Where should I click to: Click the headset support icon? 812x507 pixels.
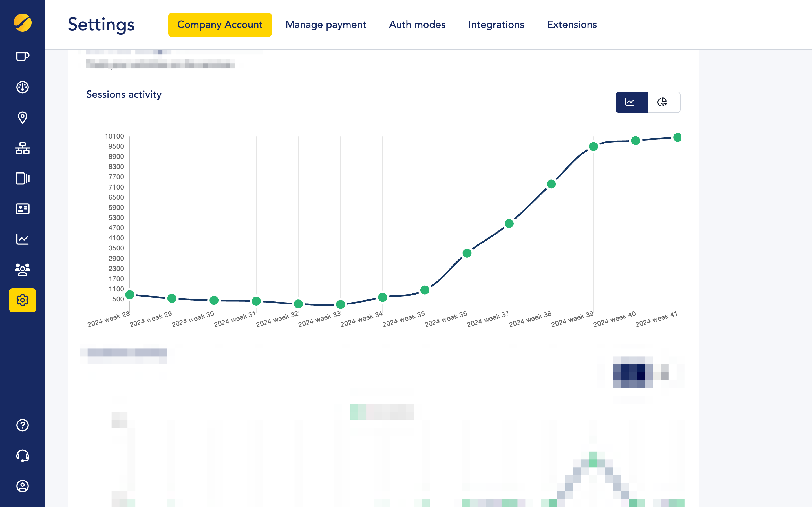(23, 456)
